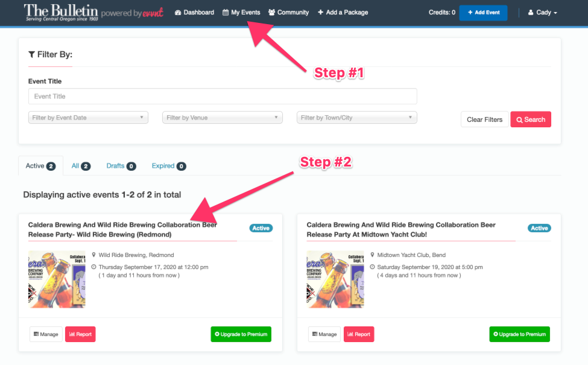The image size is (588, 365).
Task: Click the Event Title input field
Action: click(x=223, y=97)
